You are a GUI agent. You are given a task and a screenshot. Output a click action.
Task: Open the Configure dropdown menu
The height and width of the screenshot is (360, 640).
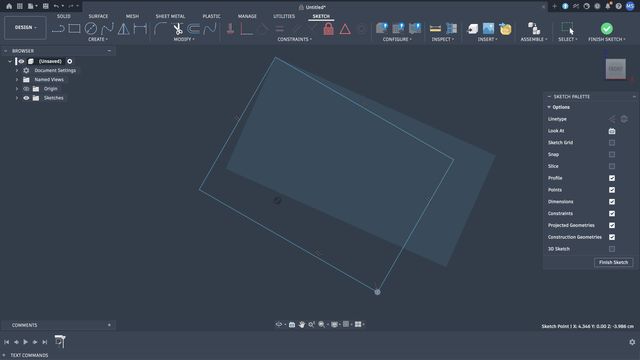point(397,39)
